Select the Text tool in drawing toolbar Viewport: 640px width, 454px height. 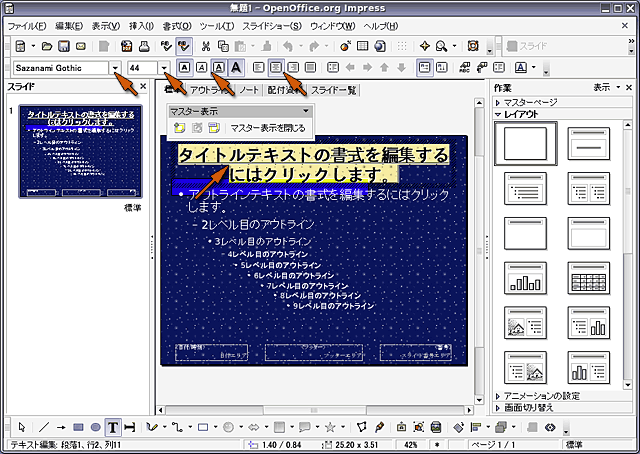click(x=113, y=427)
